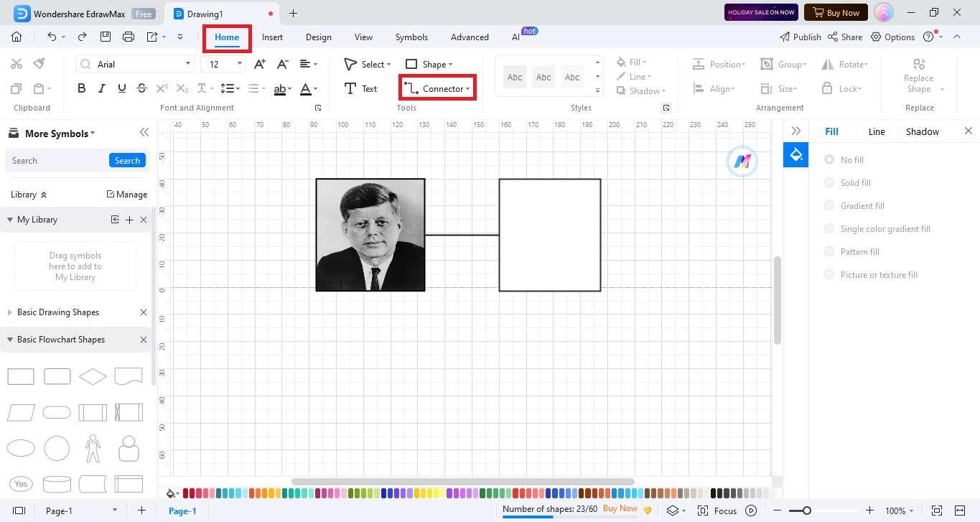Click the symbol search input field
The image size is (980, 522).
[57, 160]
